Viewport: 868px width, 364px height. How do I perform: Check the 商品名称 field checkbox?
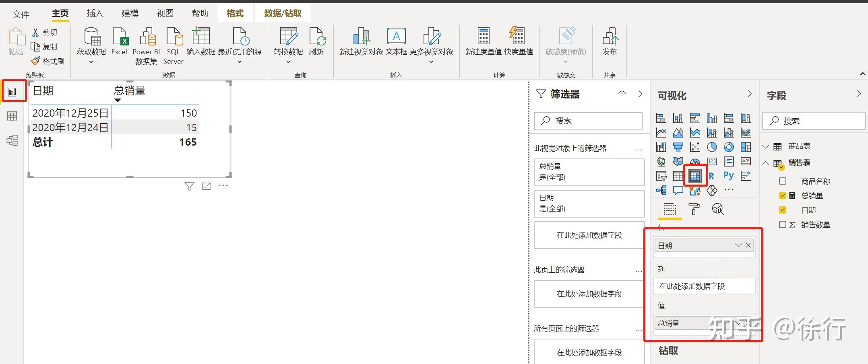tap(783, 181)
